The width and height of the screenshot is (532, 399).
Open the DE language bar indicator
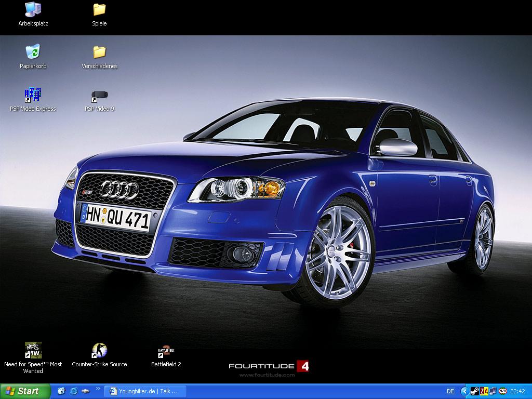[450, 391]
